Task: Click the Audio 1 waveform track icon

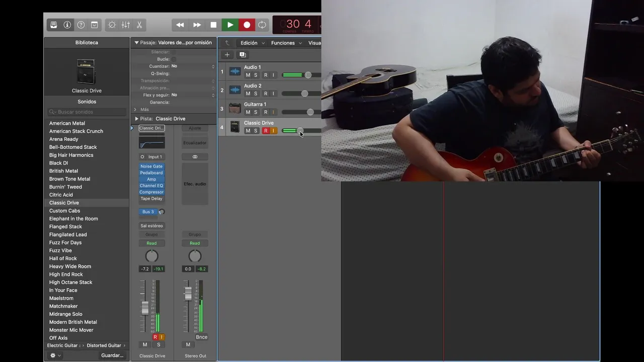Action: pos(234,71)
